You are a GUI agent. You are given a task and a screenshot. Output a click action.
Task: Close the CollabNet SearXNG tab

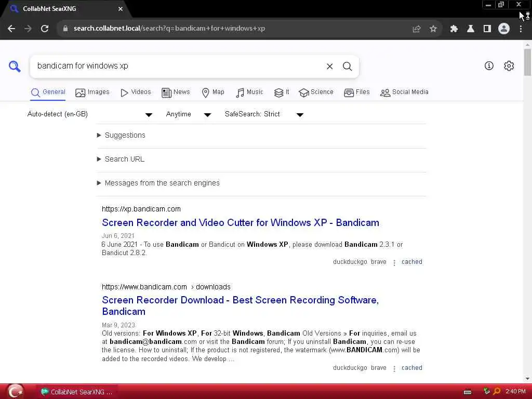[121, 9]
